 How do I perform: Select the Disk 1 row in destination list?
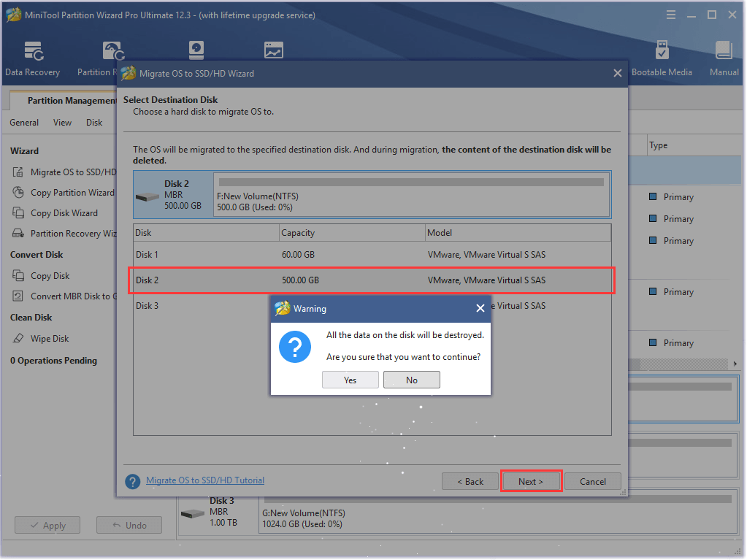click(372, 255)
